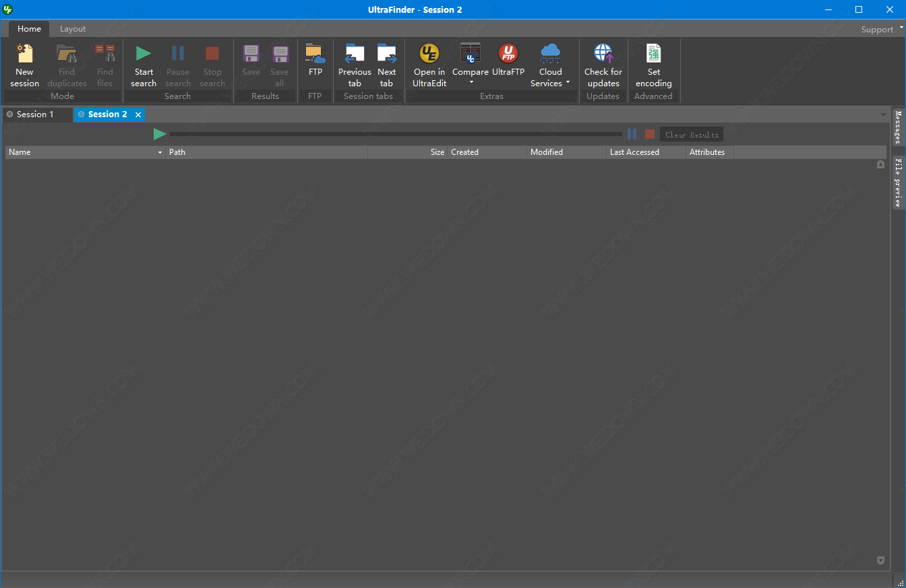This screenshot has width=906, height=588.
Task: Click the results scroll-down arrow
Action: click(880, 560)
